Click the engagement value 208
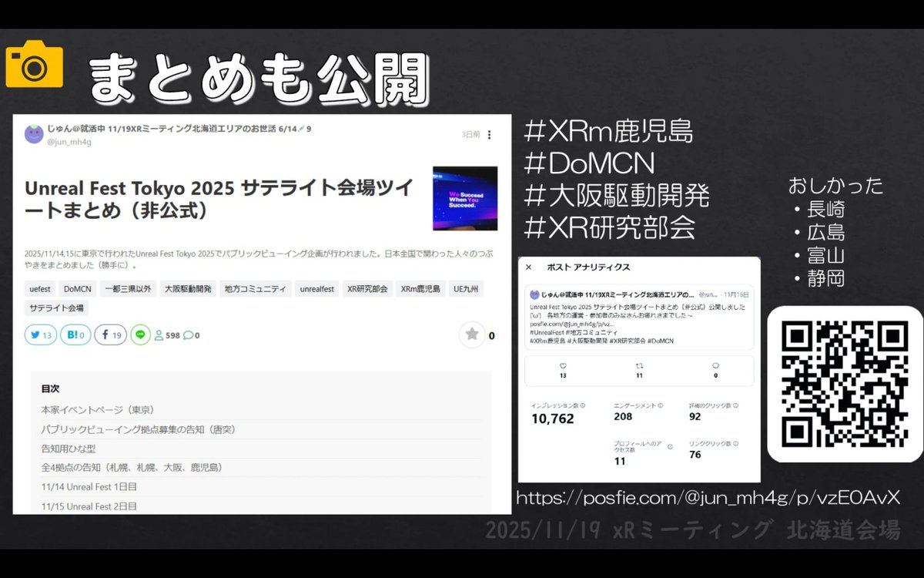This screenshot has height=578, width=924. (623, 417)
